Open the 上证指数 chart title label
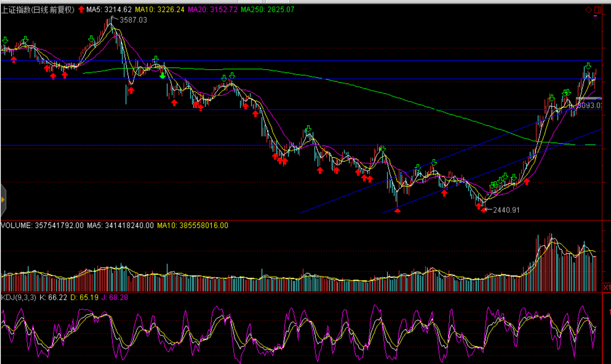The width and height of the screenshot is (611, 364). click(x=38, y=9)
